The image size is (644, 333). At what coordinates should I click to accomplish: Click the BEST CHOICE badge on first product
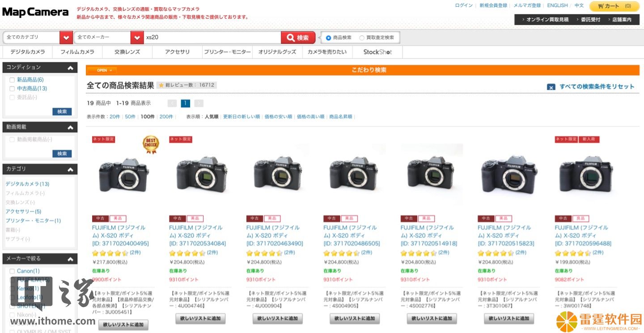151,145
